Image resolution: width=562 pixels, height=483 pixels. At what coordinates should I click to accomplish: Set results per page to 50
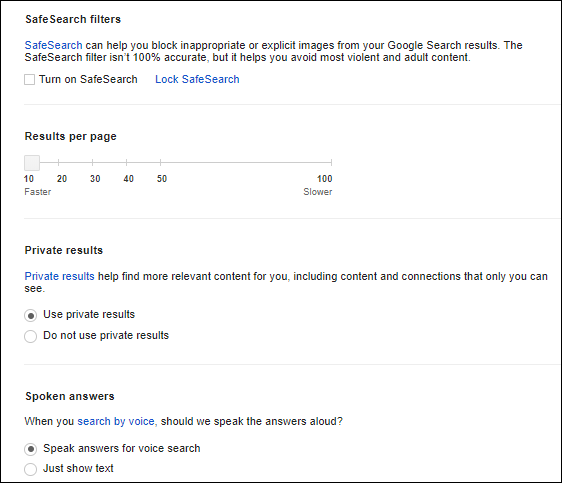click(x=161, y=163)
